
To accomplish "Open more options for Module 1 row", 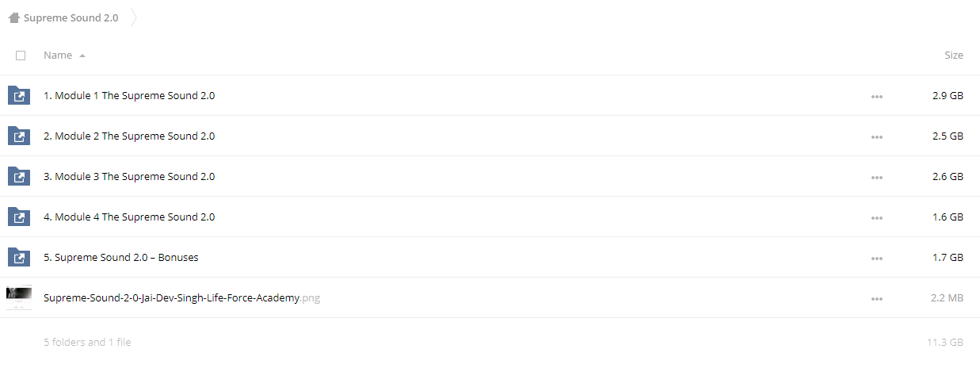I will coord(876,97).
